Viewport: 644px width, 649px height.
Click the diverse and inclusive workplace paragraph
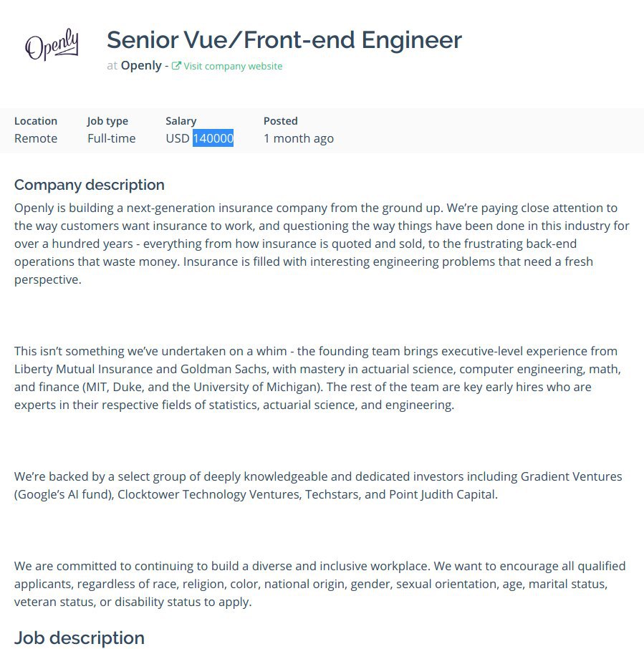[319, 584]
